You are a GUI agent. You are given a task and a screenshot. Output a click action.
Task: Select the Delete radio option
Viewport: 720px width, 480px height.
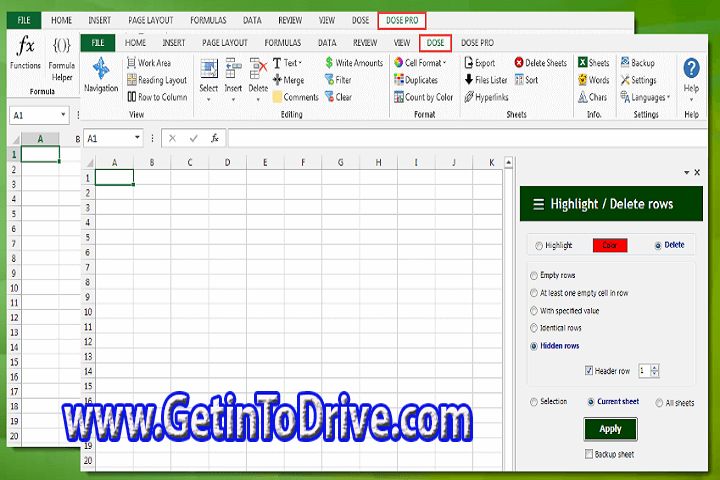point(658,245)
